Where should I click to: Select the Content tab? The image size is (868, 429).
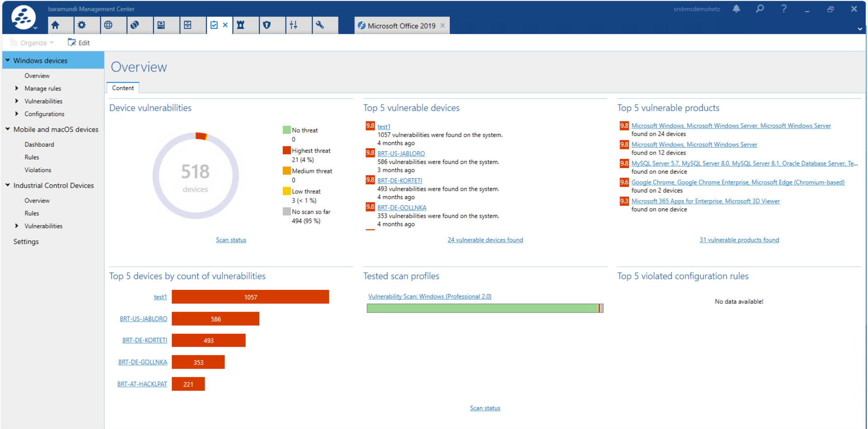[x=123, y=88]
